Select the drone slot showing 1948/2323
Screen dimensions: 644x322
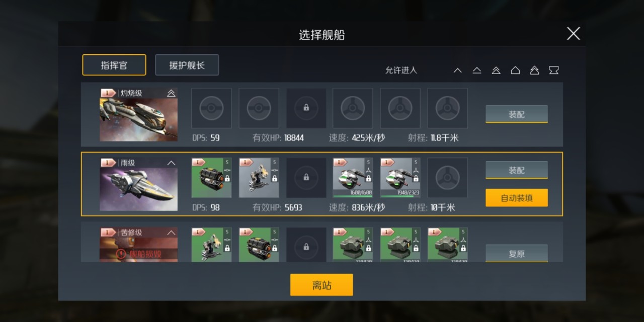click(x=400, y=178)
